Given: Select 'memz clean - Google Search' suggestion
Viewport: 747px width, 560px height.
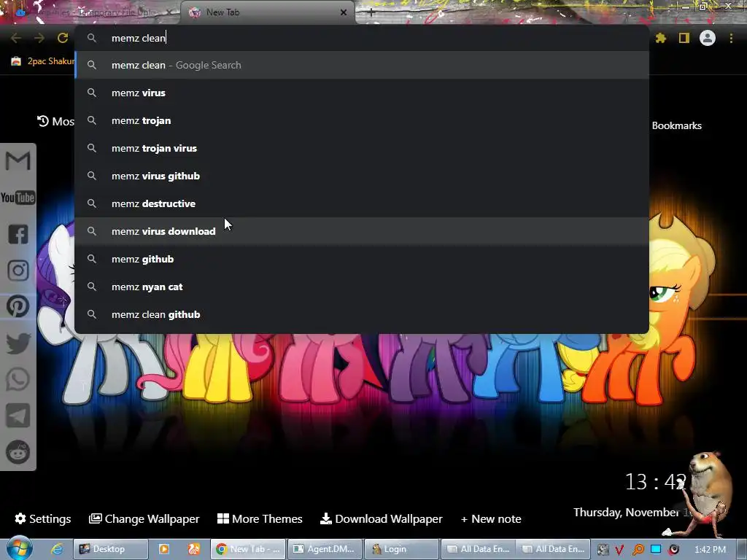Looking at the screenshot, I should tap(362, 65).
